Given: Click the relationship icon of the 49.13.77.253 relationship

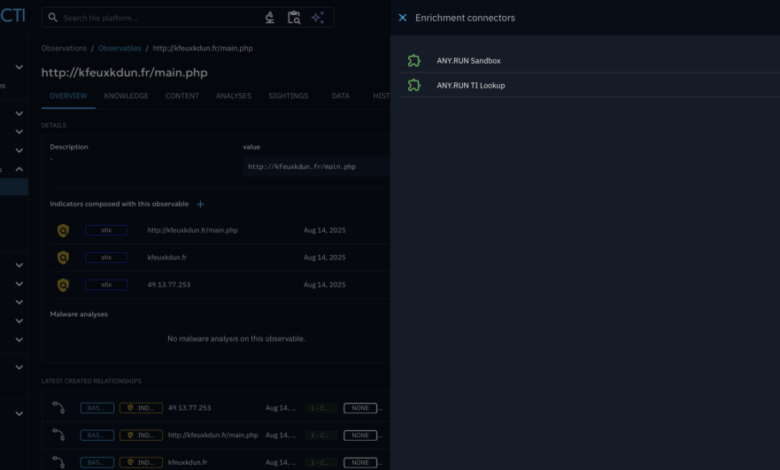Looking at the screenshot, I should pyautogui.click(x=59, y=408).
